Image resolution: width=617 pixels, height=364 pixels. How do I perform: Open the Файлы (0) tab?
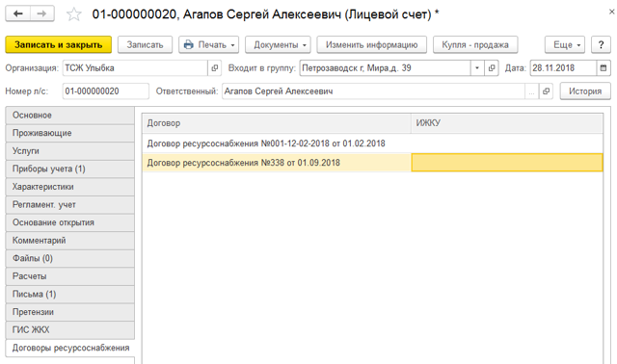click(69, 258)
